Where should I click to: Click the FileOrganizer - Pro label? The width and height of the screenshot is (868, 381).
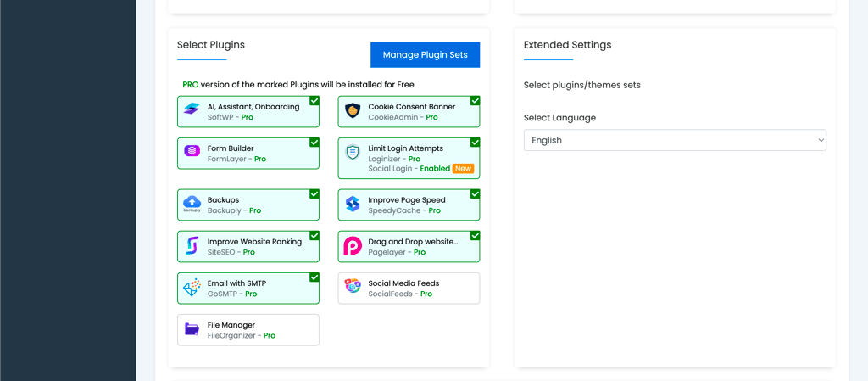click(242, 335)
